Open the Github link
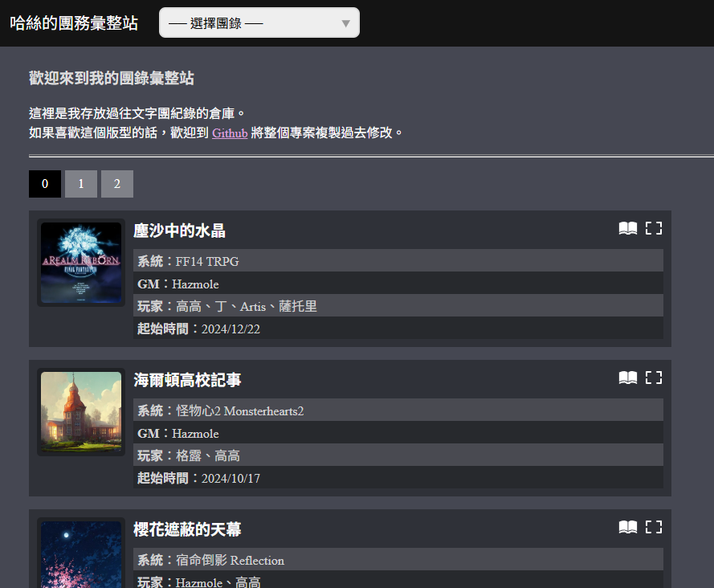 click(x=230, y=133)
